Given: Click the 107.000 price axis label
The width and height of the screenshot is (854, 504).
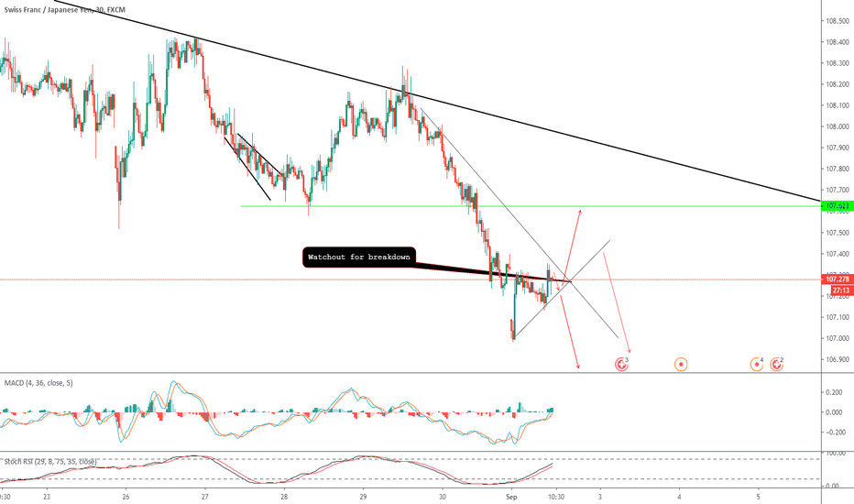Looking at the screenshot, I should [x=838, y=338].
